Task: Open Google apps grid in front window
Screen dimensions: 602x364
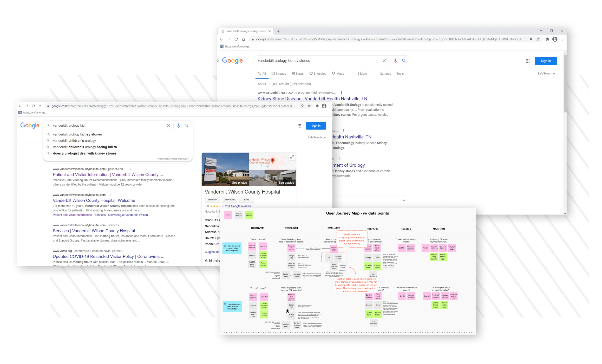Action: 299,126
